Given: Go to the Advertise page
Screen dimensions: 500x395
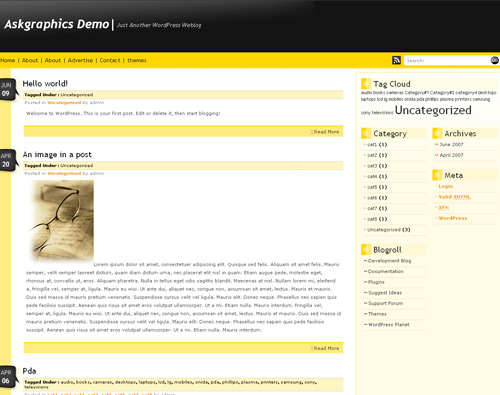Looking at the screenshot, I should [x=80, y=60].
